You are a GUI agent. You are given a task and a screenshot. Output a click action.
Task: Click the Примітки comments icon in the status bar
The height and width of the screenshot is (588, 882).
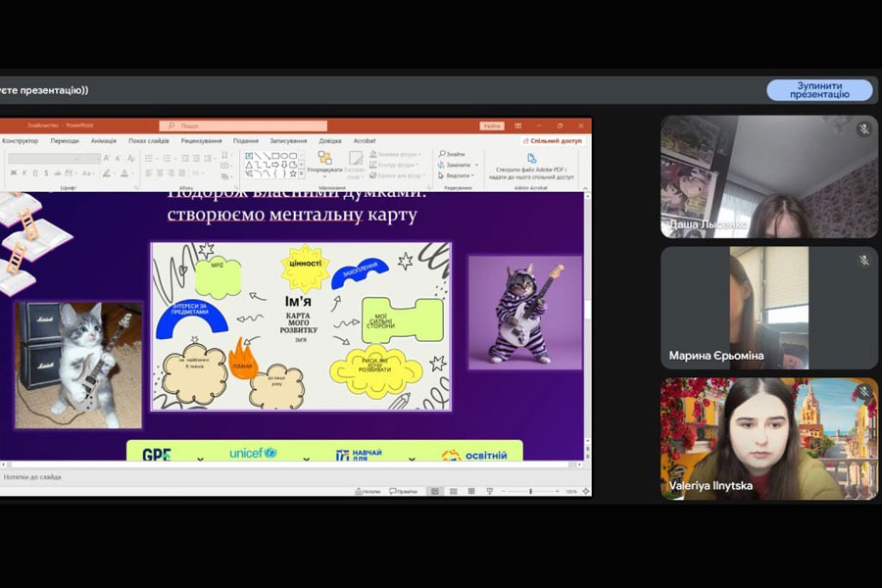404,491
